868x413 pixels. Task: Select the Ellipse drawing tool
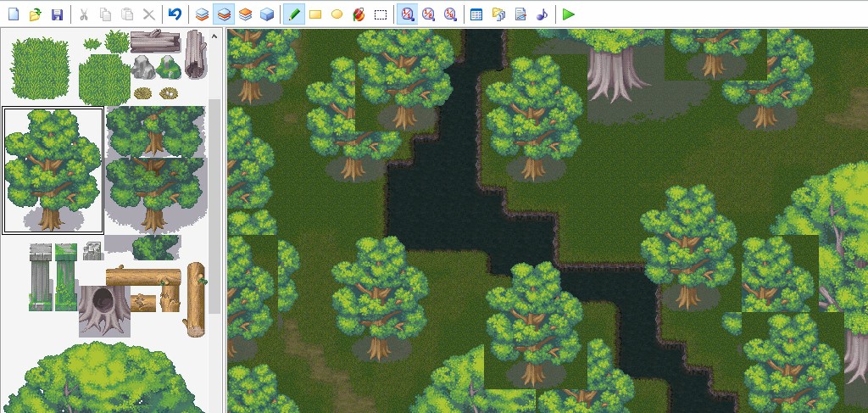[337, 14]
